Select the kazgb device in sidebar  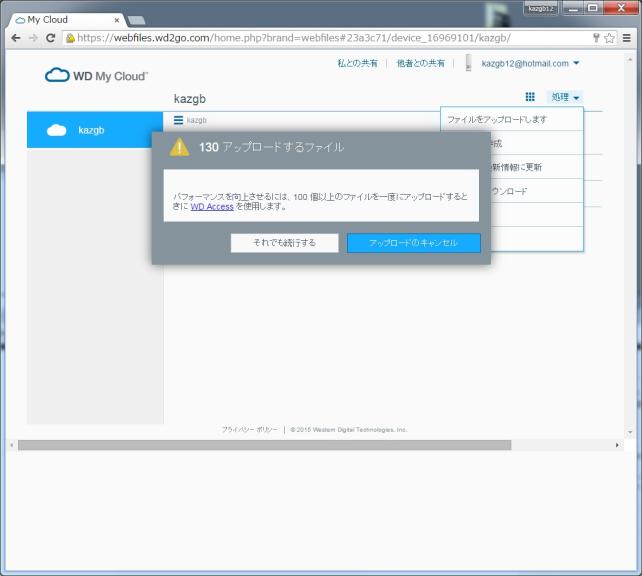pyautogui.click(x=95, y=130)
